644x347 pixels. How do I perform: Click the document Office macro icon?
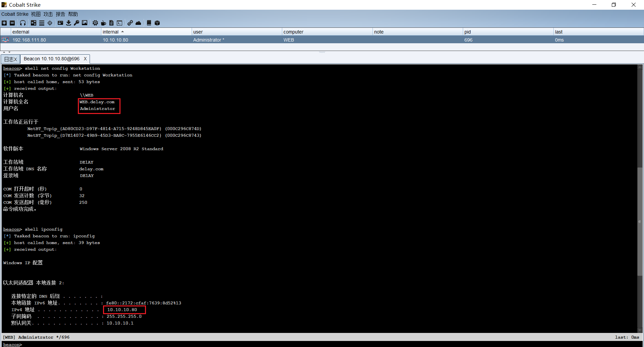point(111,23)
